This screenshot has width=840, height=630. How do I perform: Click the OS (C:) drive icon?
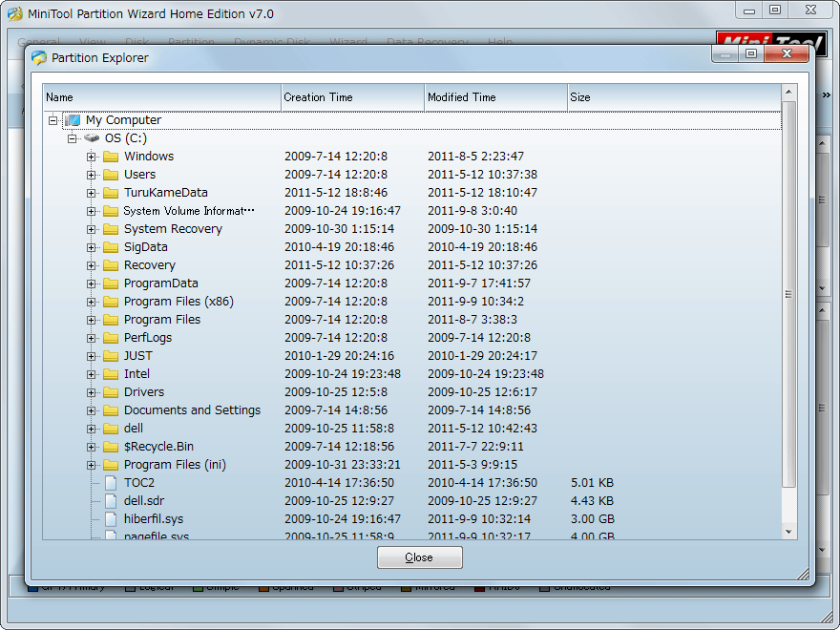coord(92,138)
